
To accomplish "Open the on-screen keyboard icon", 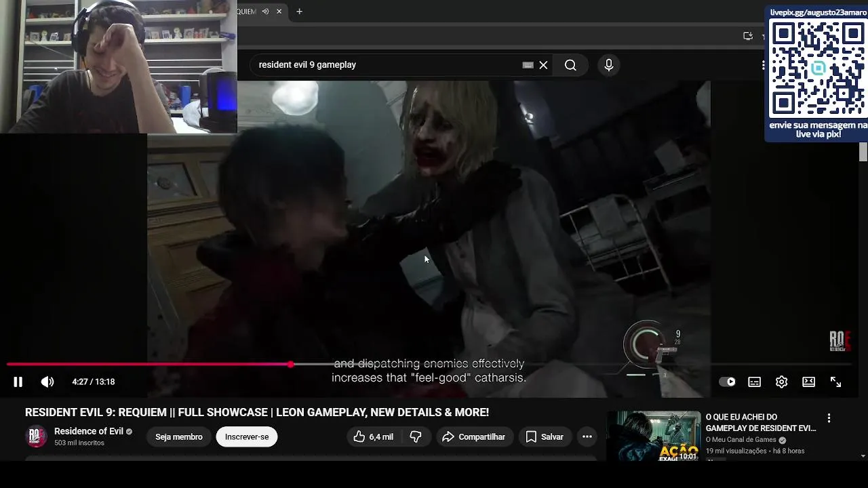I will point(528,65).
